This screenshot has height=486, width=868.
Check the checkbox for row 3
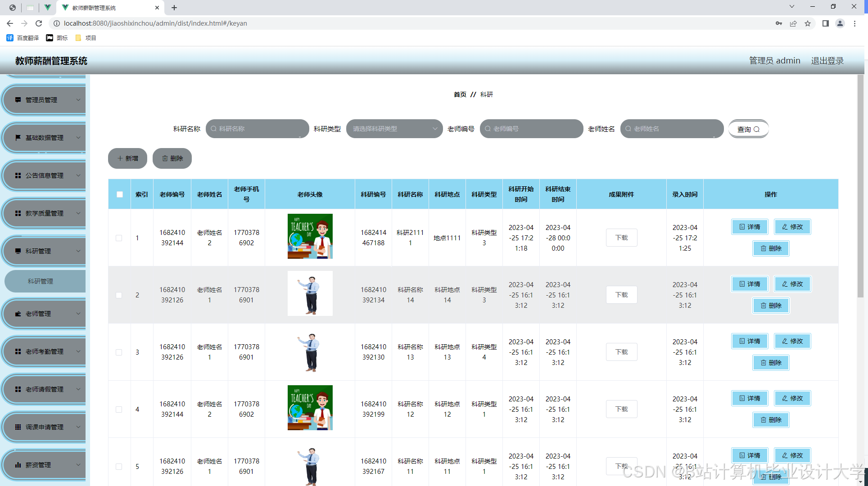pyautogui.click(x=119, y=352)
